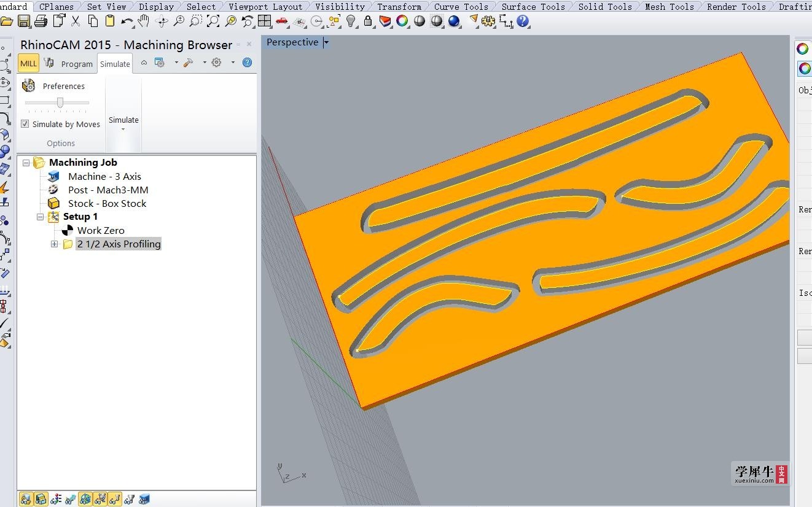
Task: Click the hammer utilities icon
Action: tap(189, 63)
